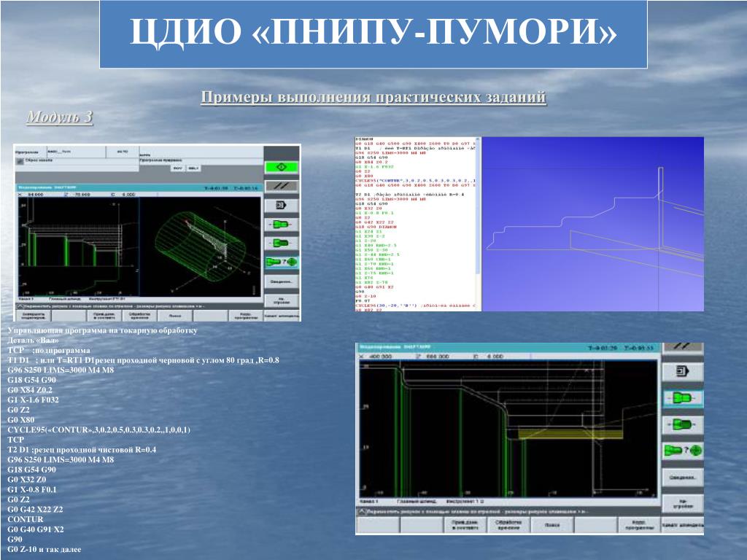Follow the 'Примеры выполнения практических заданий' heading link

(373, 97)
